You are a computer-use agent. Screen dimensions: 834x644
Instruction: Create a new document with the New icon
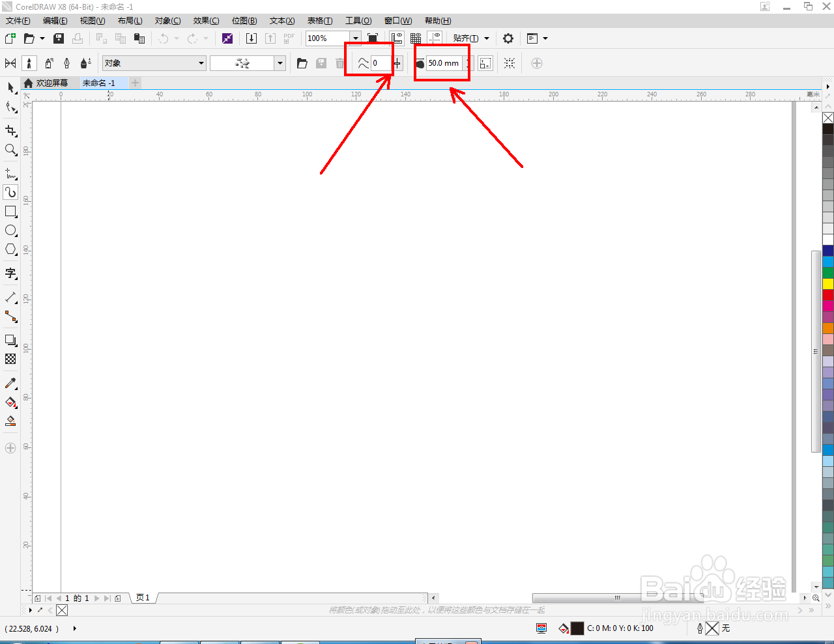(10, 38)
